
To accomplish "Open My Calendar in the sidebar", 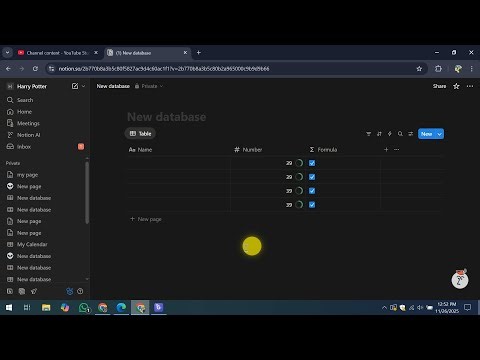I will (x=32, y=244).
